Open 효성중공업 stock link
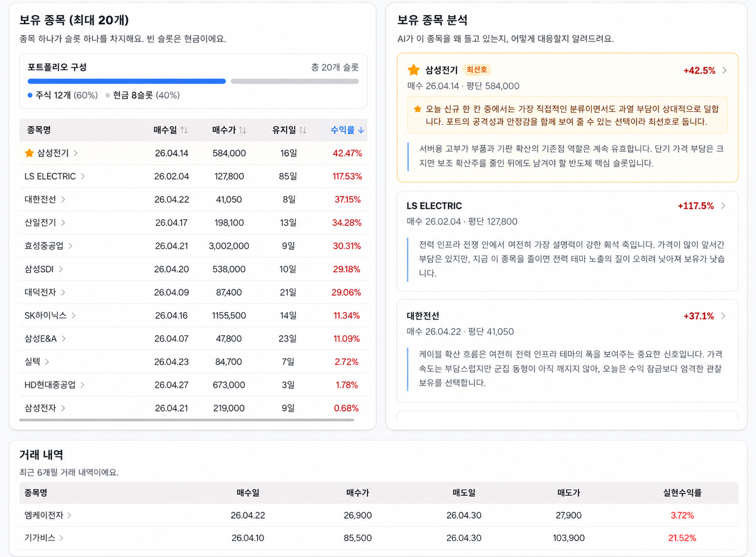Screen dimensions: 756x557 44,246
